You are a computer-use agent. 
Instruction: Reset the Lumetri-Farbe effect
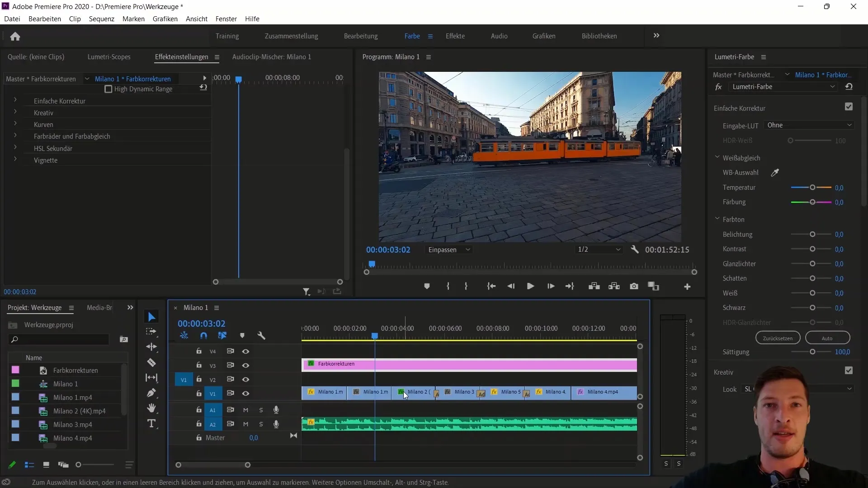[x=849, y=87]
